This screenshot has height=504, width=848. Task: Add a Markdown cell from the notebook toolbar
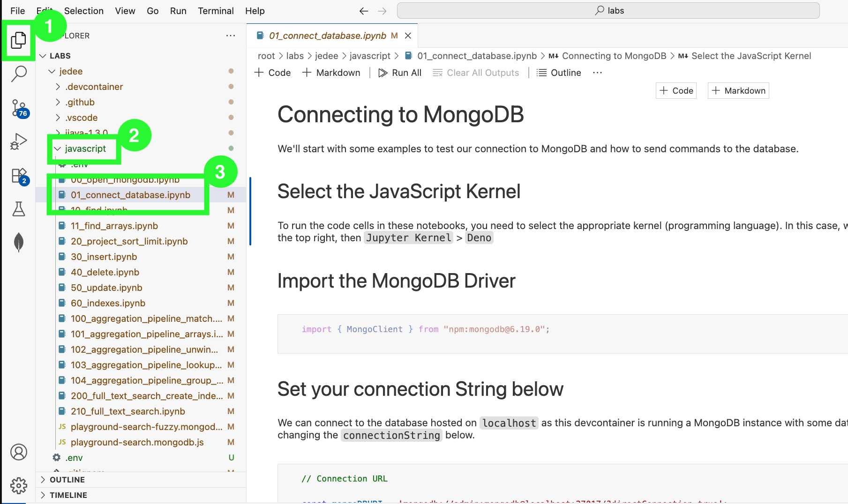point(331,73)
